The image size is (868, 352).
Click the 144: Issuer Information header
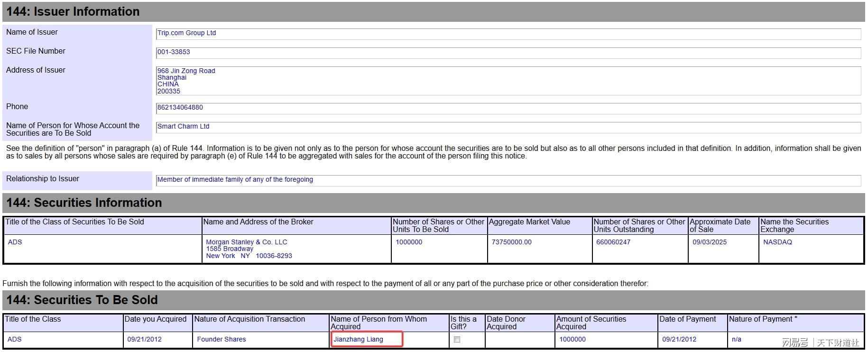point(73,12)
